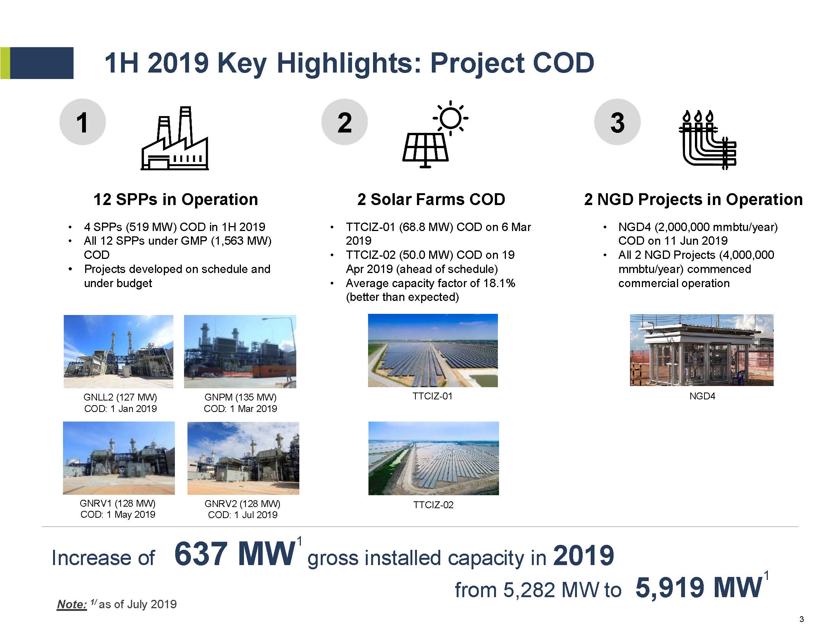Click the number 2 circle badge
The height and width of the screenshot is (630, 840).
(x=344, y=122)
